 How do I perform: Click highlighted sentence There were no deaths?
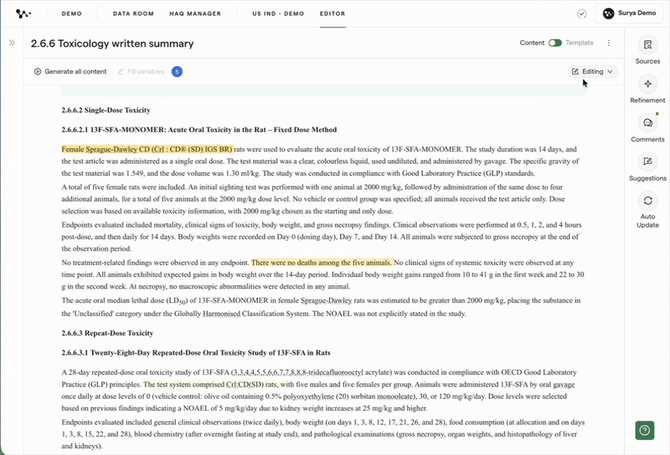[x=322, y=262]
